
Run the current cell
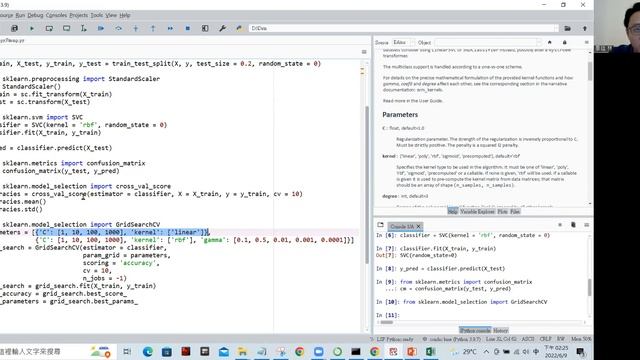(x=49, y=28)
